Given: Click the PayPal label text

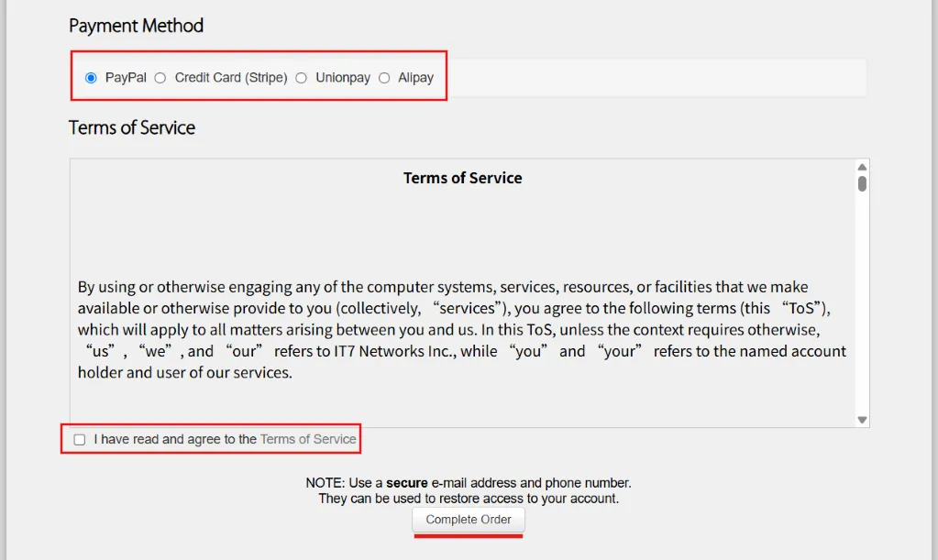Looking at the screenshot, I should [x=126, y=78].
